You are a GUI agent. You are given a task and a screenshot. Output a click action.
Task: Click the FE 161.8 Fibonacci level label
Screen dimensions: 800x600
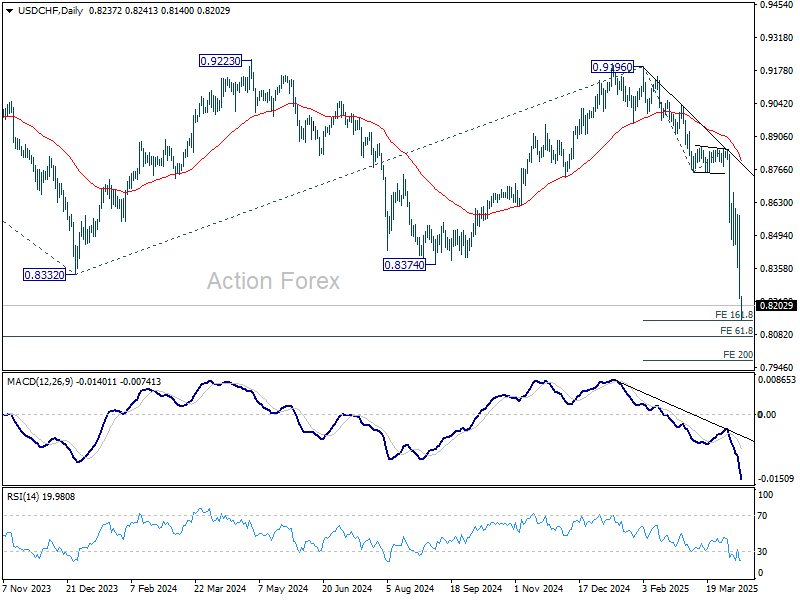(734, 315)
